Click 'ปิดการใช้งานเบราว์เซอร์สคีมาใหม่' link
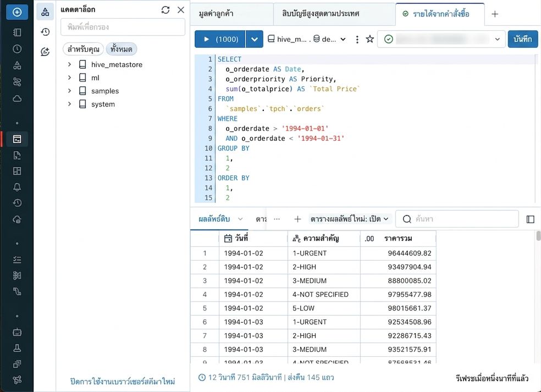 (123, 382)
